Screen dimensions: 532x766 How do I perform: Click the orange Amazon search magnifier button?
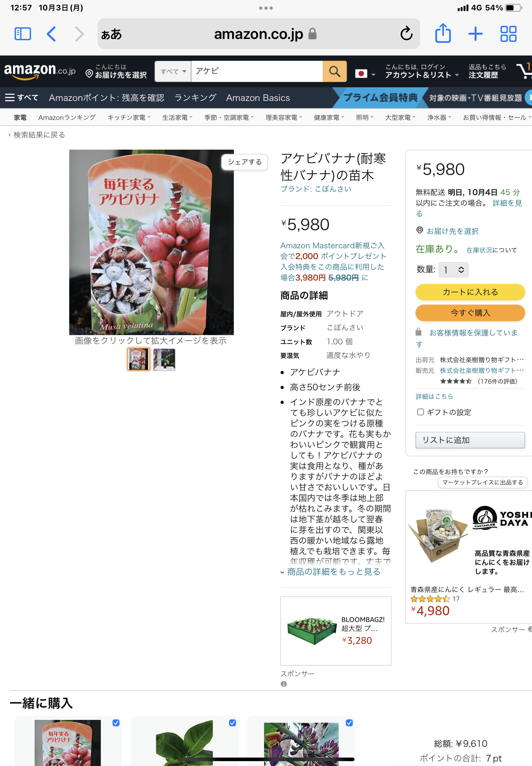point(334,71)
